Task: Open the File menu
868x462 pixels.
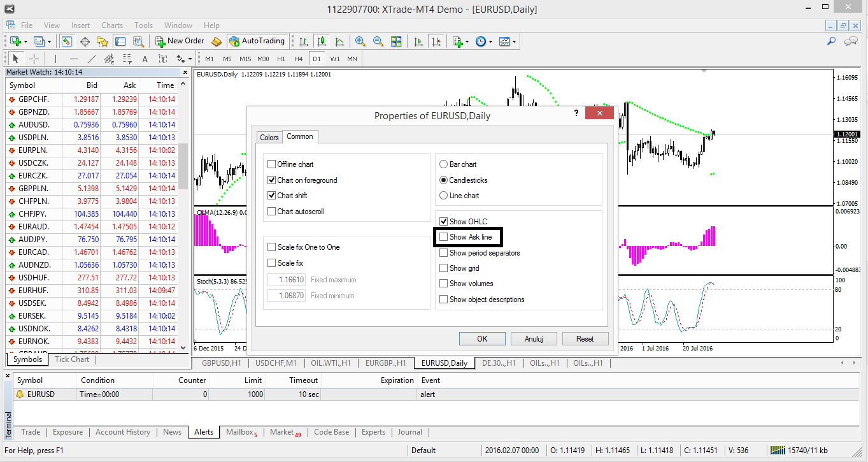Action: pyautogui.click(x=27, y=25)
